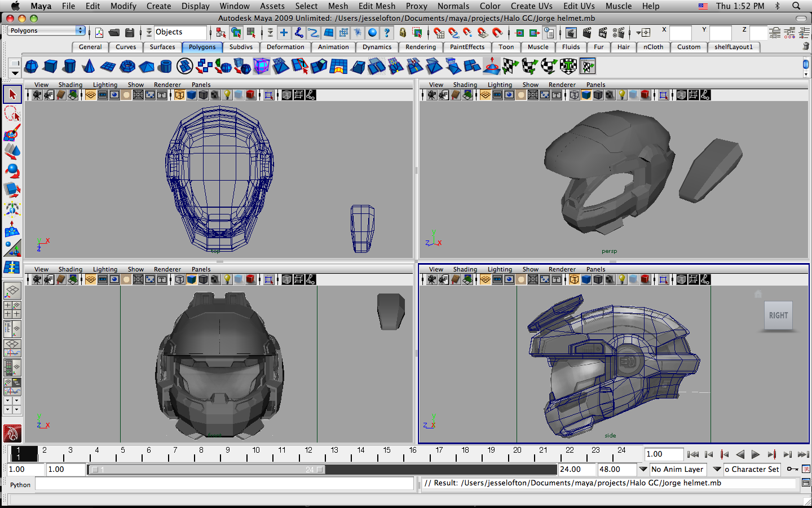Play the animation forwards

[x=756, y=454]
